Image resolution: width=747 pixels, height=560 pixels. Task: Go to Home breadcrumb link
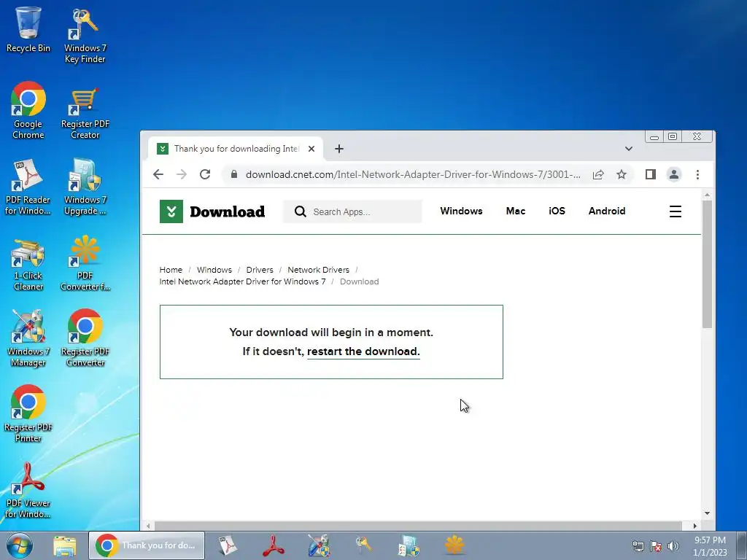click(x=171, y=270)
